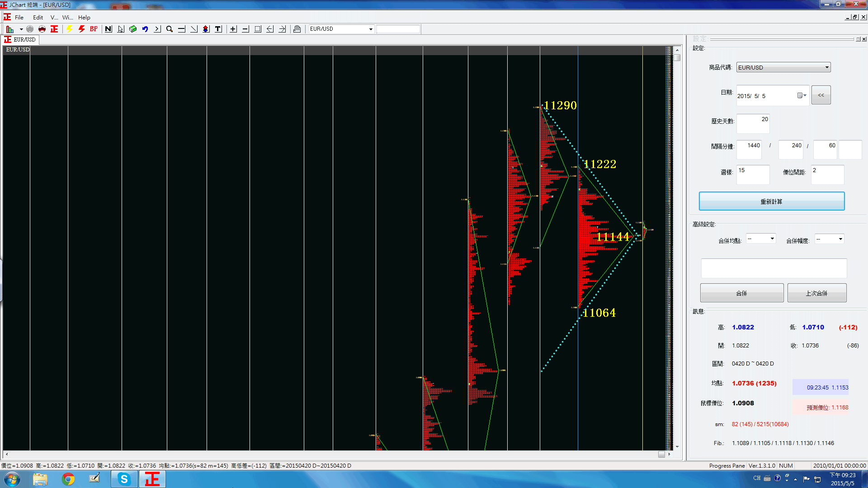Click the interval field showing 60
This screenshot has height=488, width=868.
pyautogui.click(x=825, y=149)
